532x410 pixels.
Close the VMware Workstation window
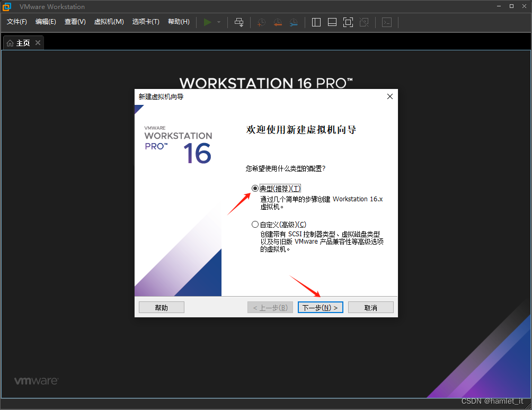[524, 6]
